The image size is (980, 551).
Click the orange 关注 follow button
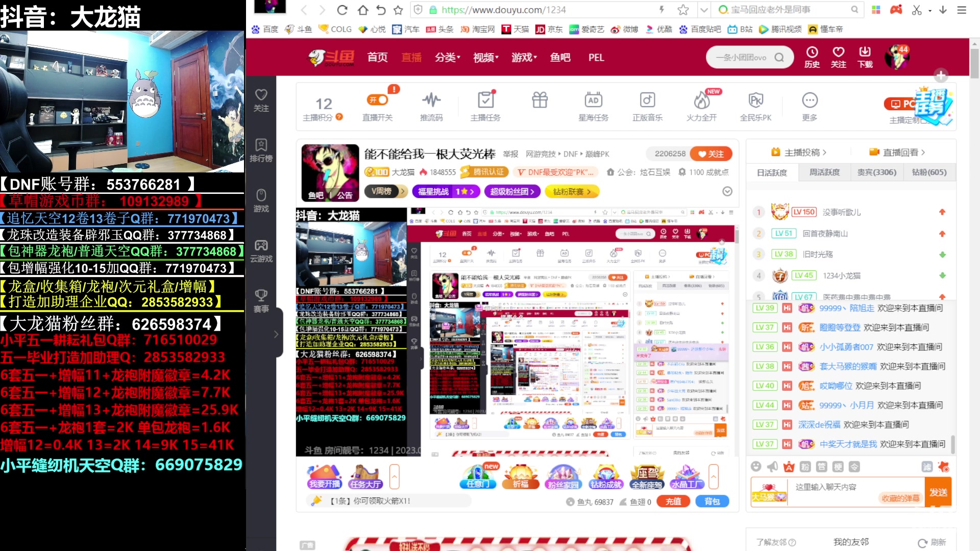711,154
